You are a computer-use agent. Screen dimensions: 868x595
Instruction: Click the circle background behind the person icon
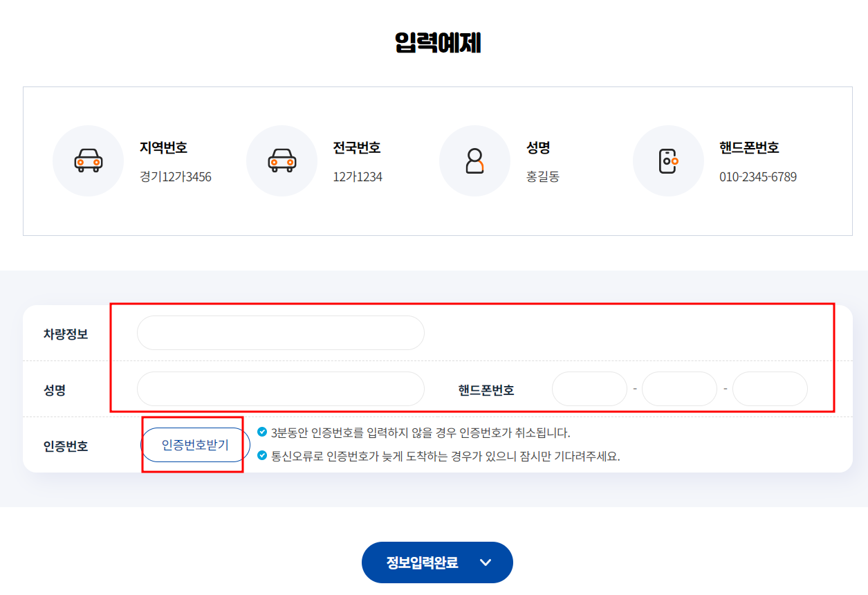click(474, 161)
